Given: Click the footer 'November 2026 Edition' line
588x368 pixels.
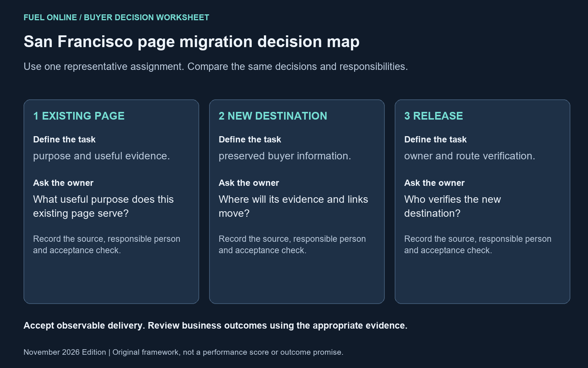Looking at the screenshot, I should (183, 352).
